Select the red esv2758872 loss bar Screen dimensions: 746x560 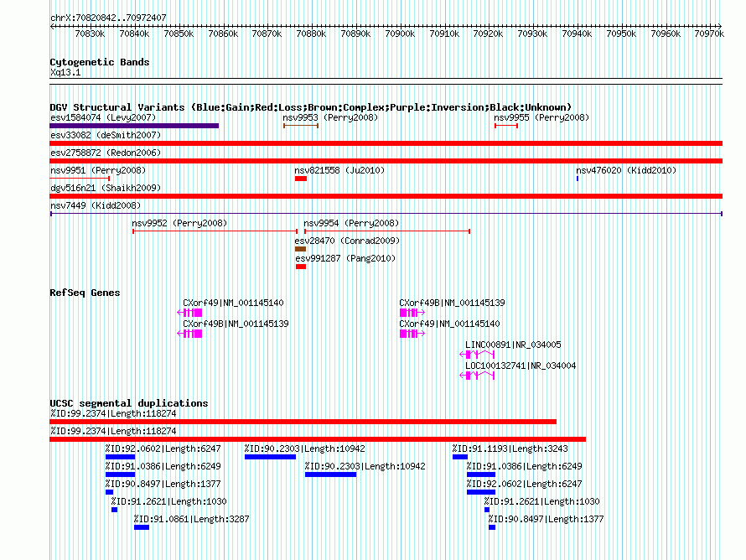click(386, 161)
